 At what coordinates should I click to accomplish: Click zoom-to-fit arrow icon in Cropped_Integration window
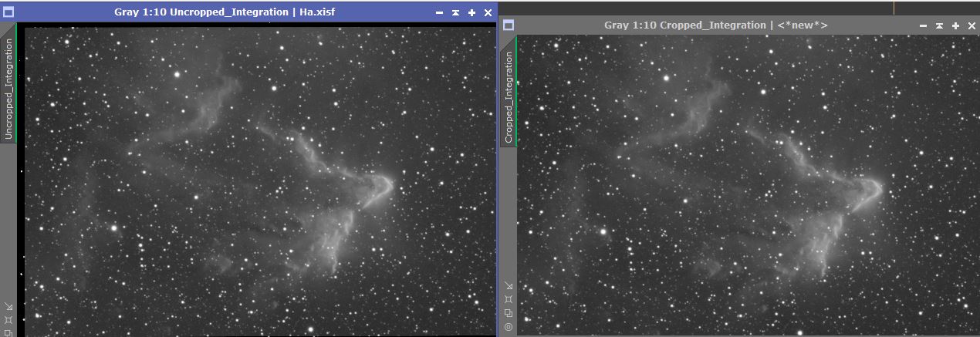509,285
